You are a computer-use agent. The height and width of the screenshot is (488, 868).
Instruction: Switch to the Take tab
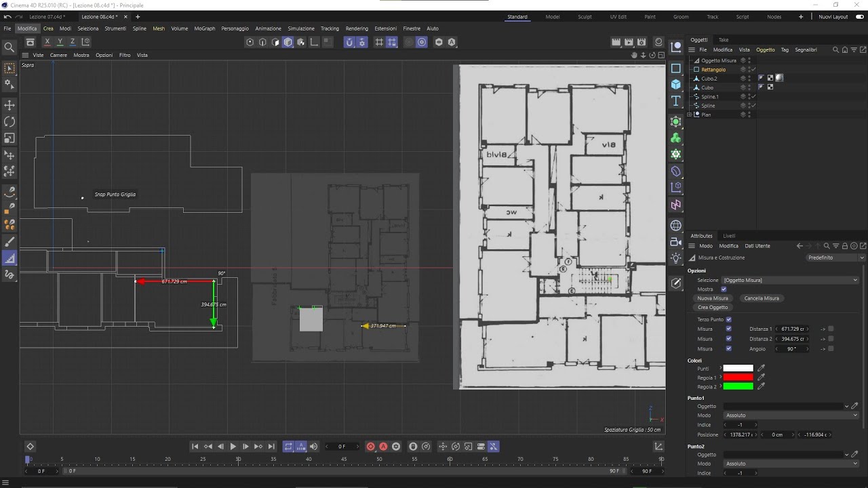[x=724, y=40]
